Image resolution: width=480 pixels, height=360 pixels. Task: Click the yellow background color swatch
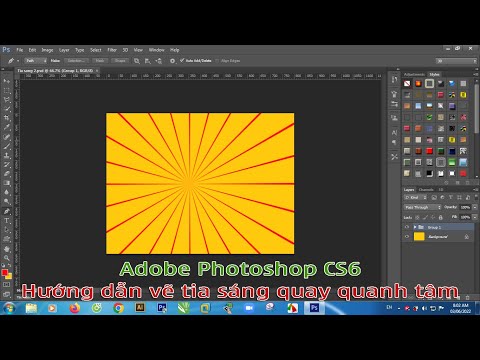(x=10, y=276)
